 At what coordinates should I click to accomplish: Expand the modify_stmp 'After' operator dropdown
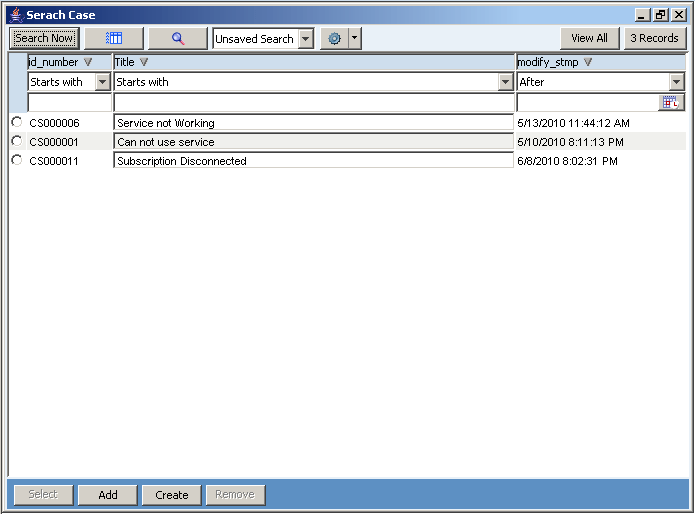(x=677, y=82)
